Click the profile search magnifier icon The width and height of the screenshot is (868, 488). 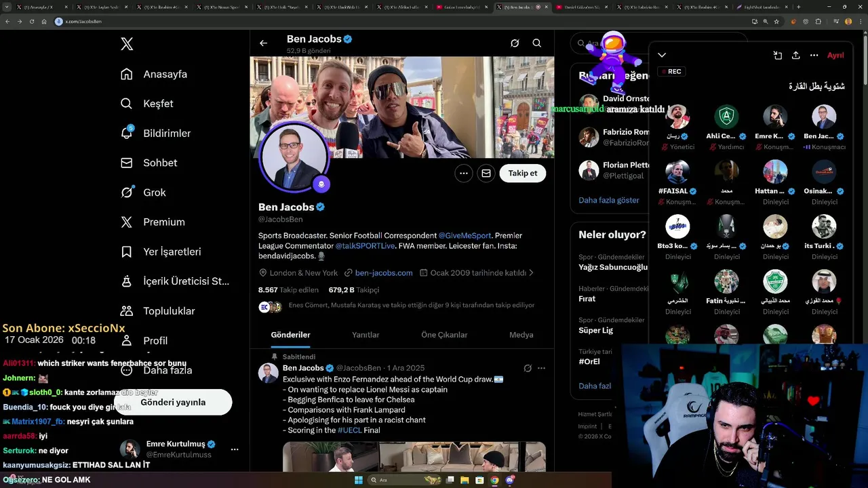click(537, 43)
